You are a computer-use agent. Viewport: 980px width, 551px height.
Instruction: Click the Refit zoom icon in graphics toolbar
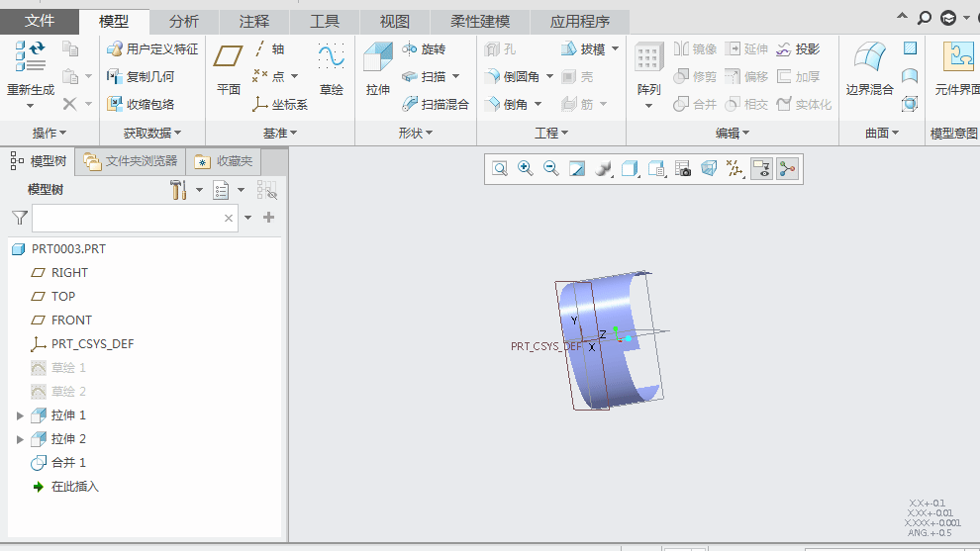click(x=499, y=169)
